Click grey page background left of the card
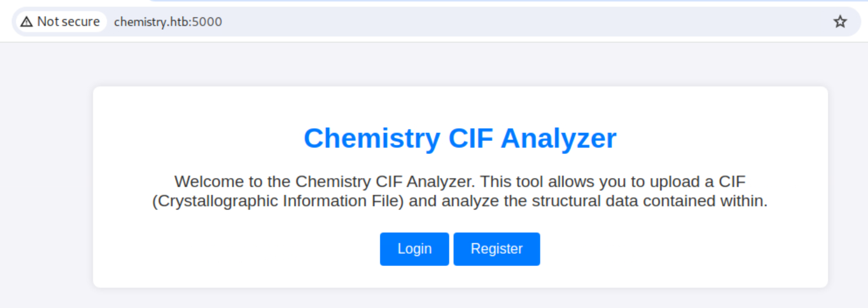 [x=47, y=187]
